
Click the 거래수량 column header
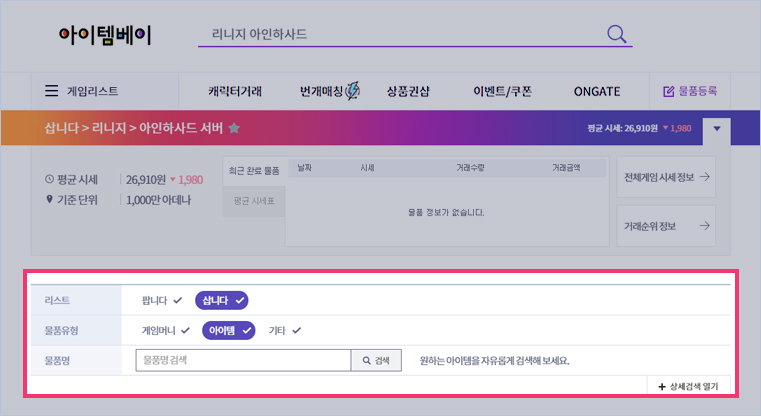[x=470, y=168]
